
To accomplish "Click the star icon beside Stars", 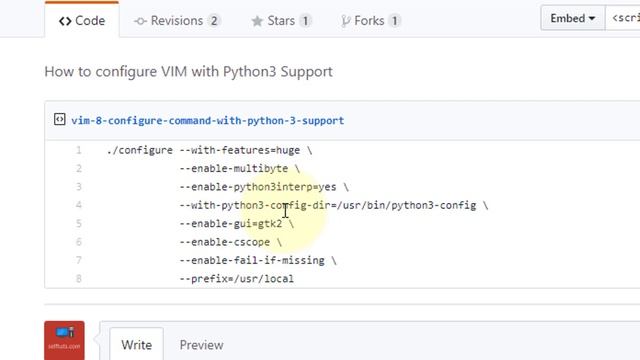I will point(257,21).
